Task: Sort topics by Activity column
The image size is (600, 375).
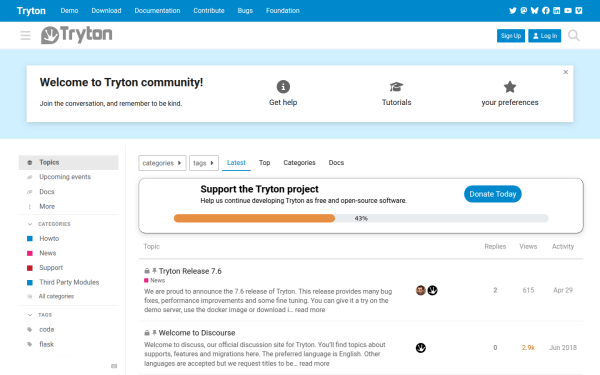Action: click(x=563, y=247)
